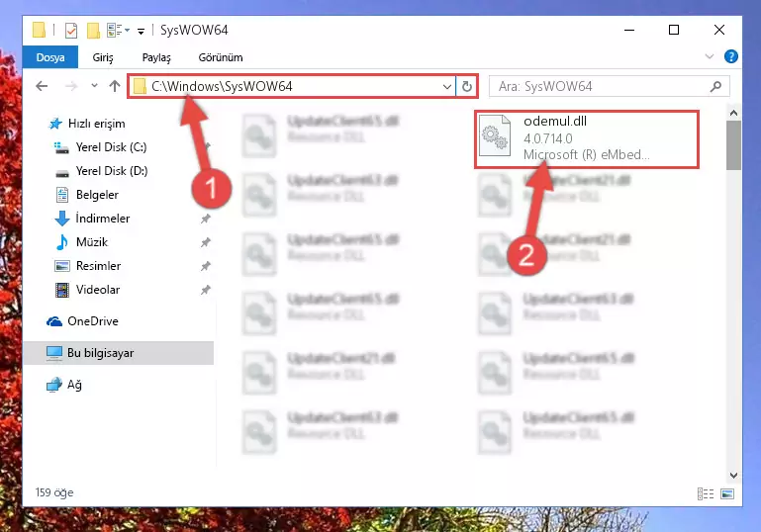The image size is (761, 532).
Task: Click the Videolar film icon
Action: point(62,290)
